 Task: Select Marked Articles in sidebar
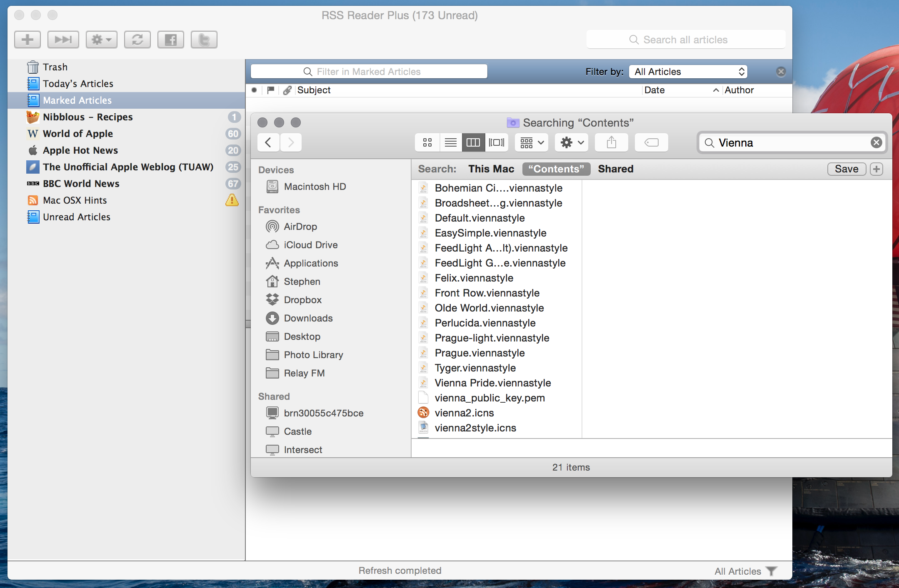pyautogui.click(x=77, y=100)
